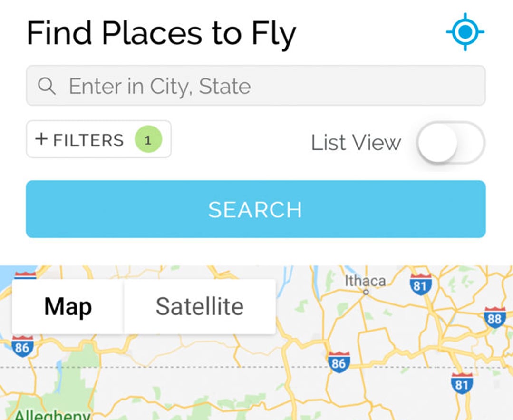Click the Allegheny forest label on map
Viewport: 513px width, 420px height.
point(52,414)
